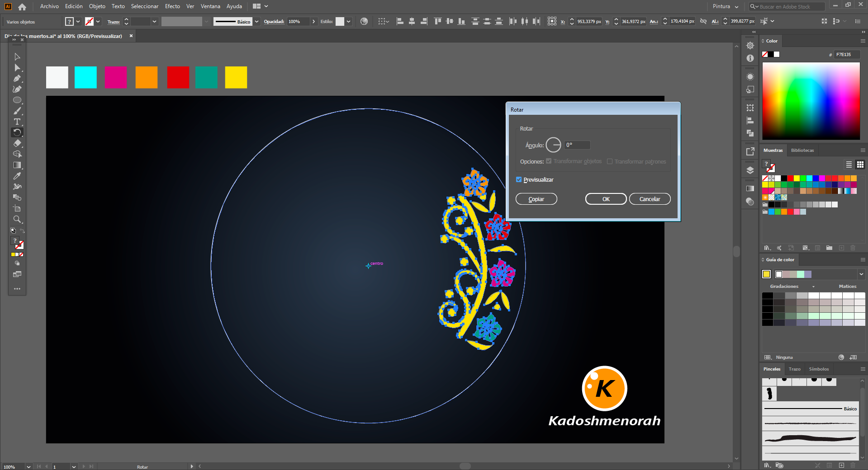
Task: Switch to the Símbolos tab
Action: click(819, 369)
